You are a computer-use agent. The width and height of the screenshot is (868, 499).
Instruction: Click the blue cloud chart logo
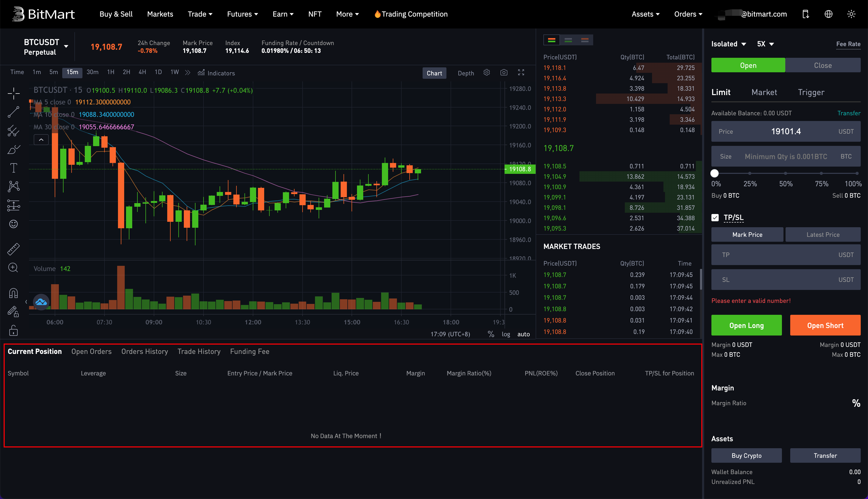41,302
